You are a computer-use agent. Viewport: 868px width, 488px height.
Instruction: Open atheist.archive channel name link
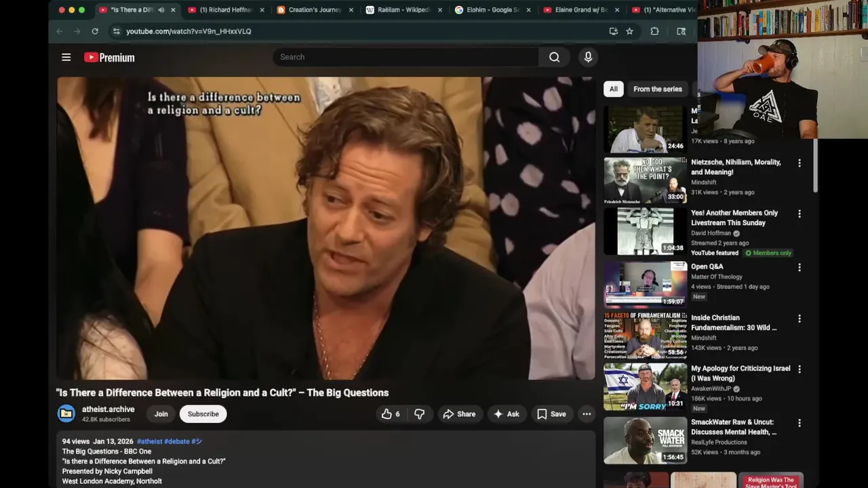coord(108,409)
